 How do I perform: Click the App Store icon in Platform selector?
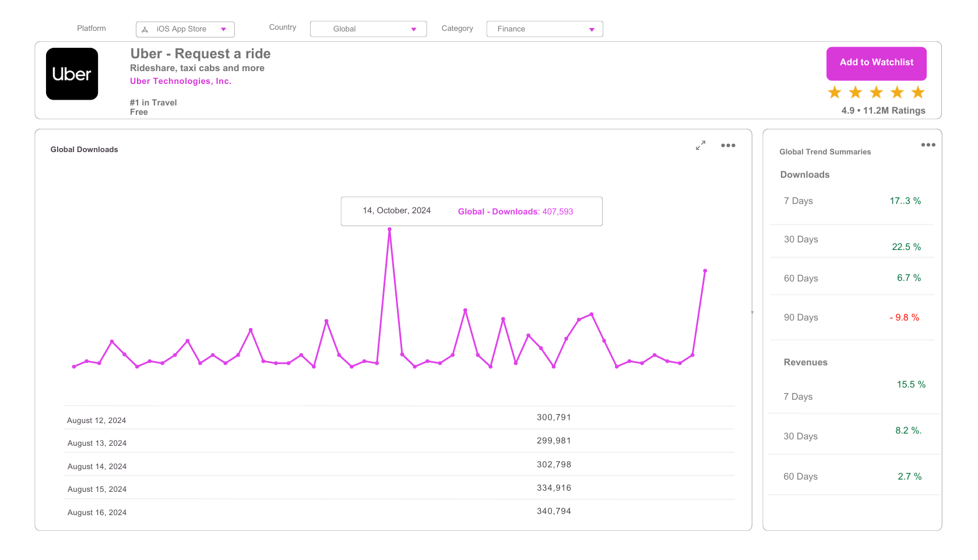(145, 29)
